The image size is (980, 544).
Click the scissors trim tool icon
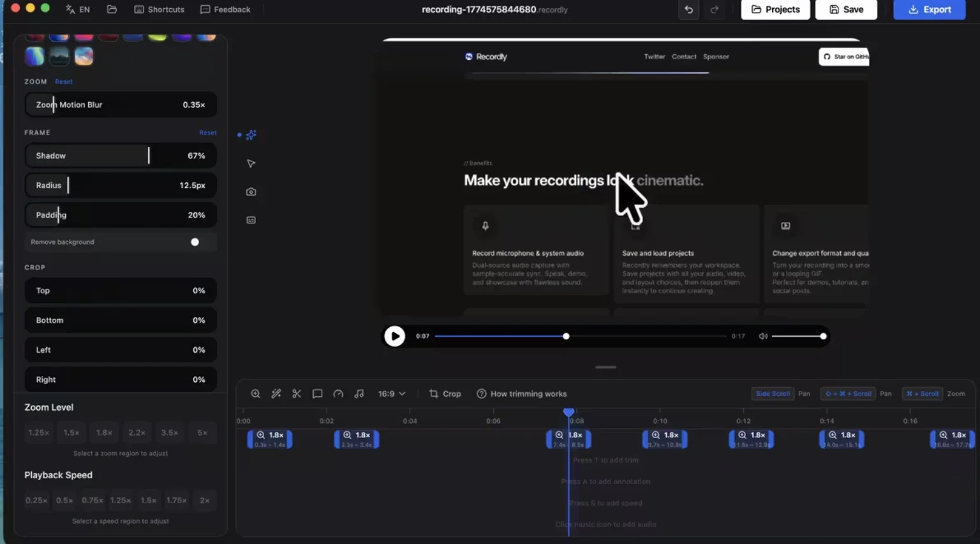[x=297, y=393]
